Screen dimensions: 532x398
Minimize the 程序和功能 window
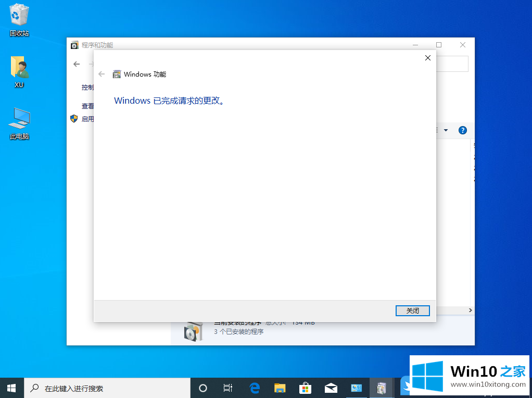(x=415, y=45)
